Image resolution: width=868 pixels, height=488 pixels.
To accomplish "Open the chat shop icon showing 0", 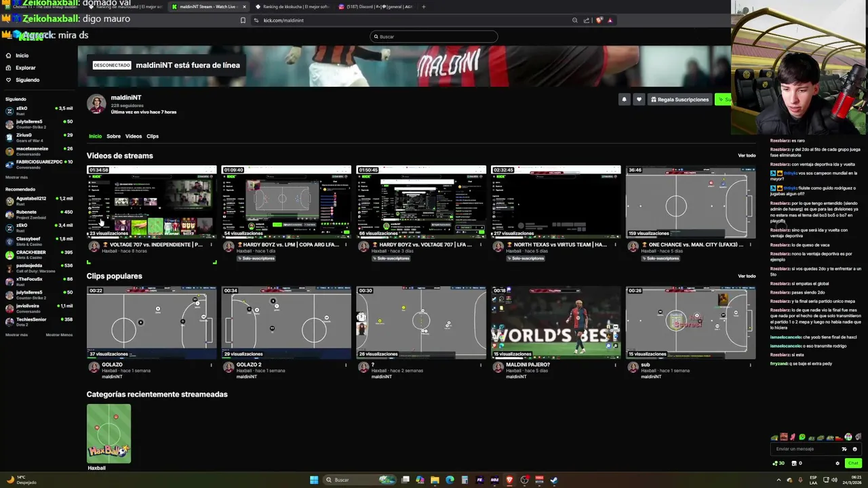I will (796, 464).
